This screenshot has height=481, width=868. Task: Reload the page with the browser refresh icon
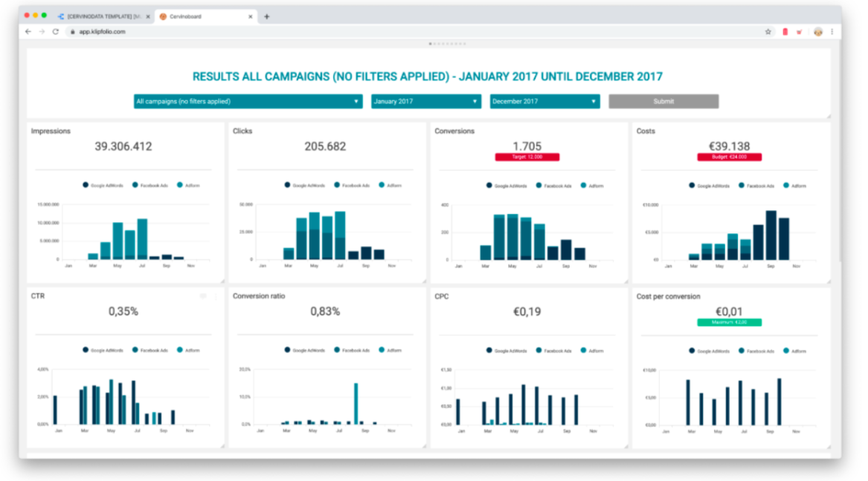(x=56, y=32)
